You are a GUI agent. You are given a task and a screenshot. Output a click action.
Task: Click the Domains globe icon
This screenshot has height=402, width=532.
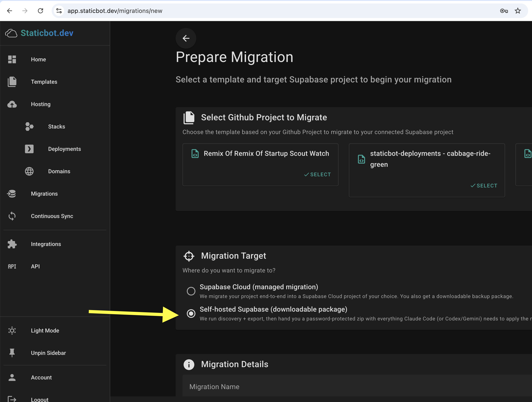[x=29, y=171]
